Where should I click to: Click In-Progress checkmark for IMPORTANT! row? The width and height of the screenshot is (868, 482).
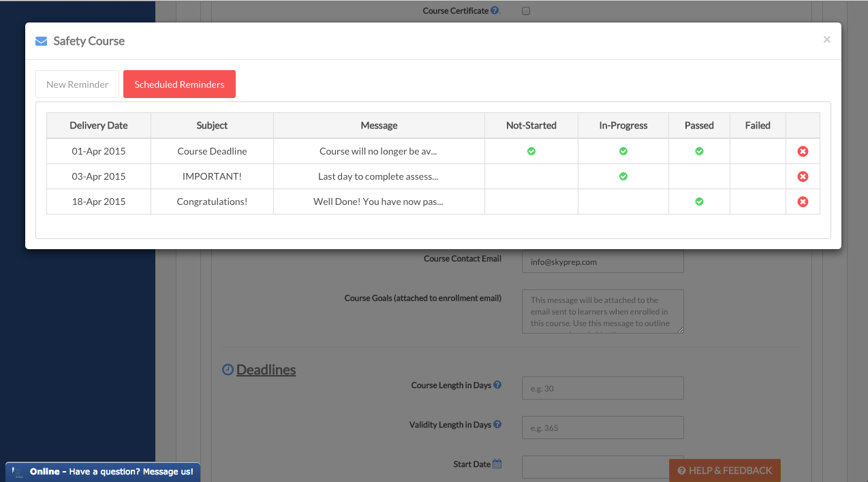[623, 176]
